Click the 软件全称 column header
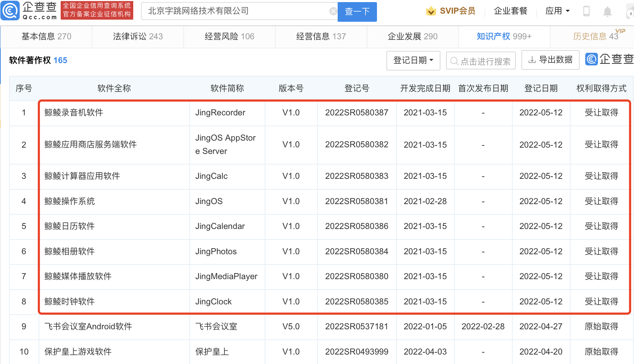 click(114, 88)
